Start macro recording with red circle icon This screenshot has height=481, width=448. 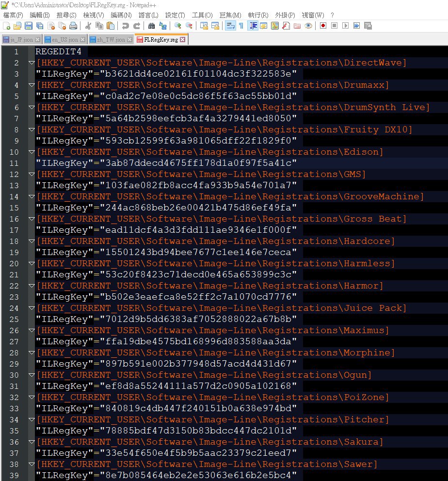click(x=323, y=26)
